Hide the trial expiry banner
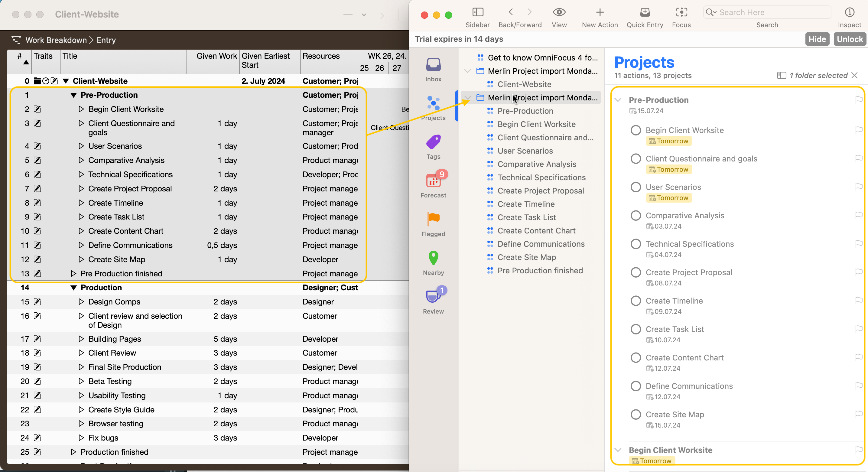The height and width of the screenshot is (472, 868). (x=817, y=39)
